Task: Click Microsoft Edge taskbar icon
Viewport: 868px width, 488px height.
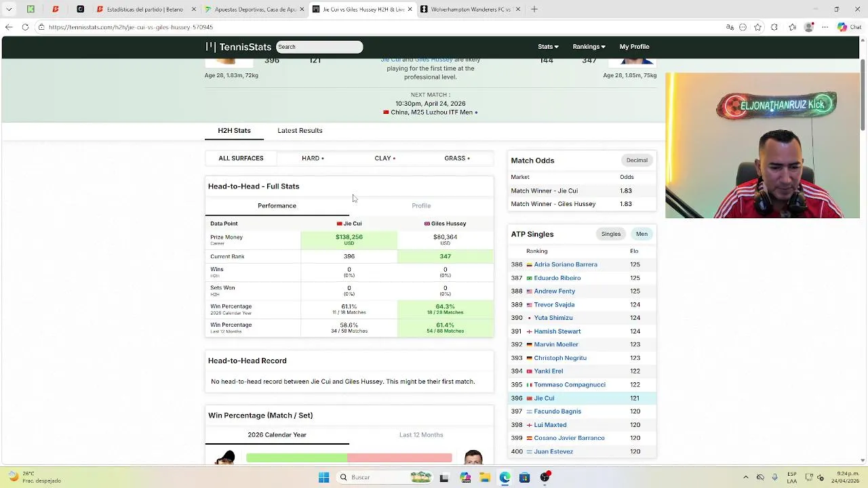Action: (x=505, y=478)
